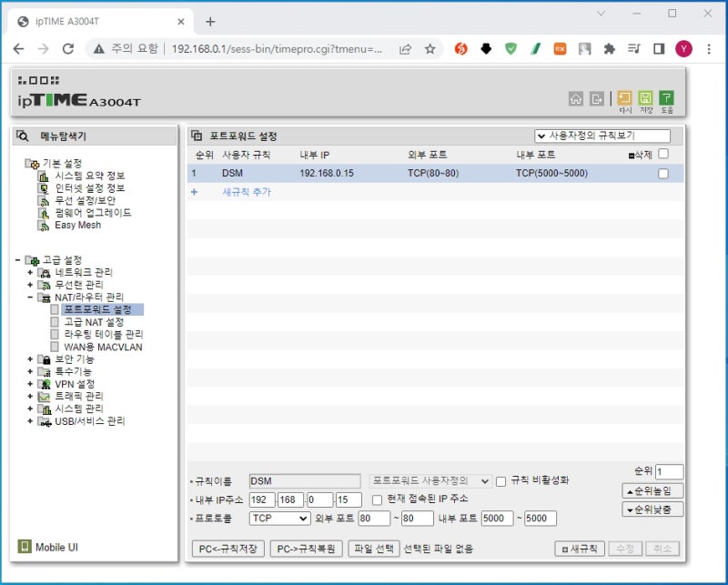Open Chrome extensions puzzle icon
The image size is (728, 585).
point(610,48)
